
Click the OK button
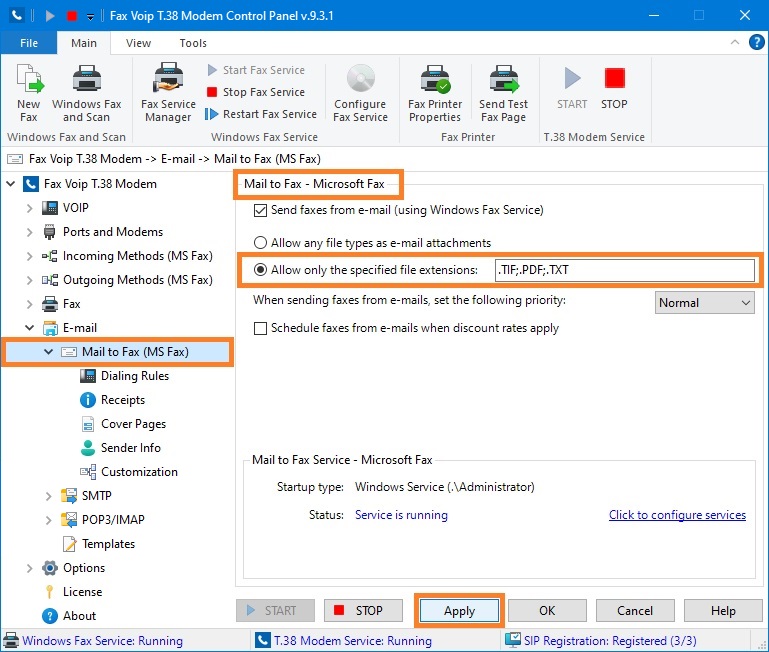pyautogui.click(x=547, y=610)
